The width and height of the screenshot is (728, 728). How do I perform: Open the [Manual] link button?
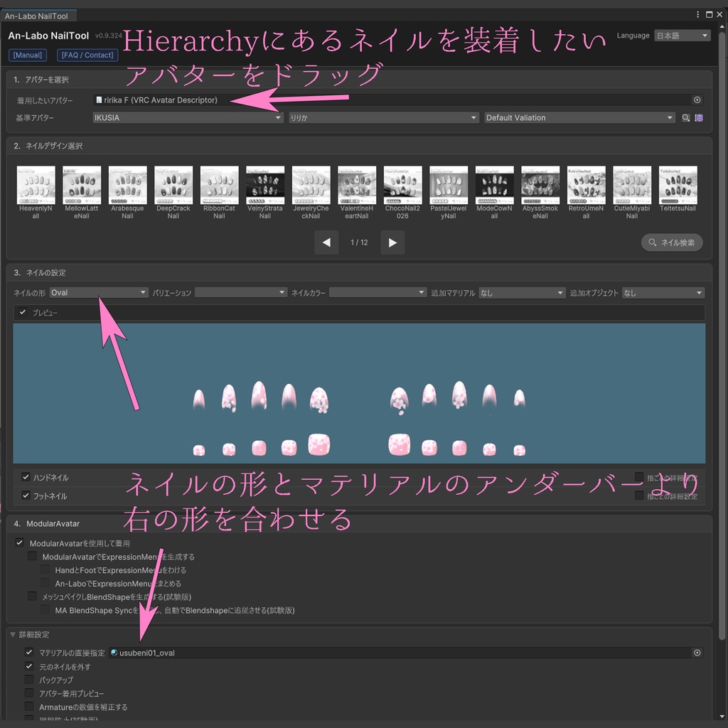click(x=28, y=55)
